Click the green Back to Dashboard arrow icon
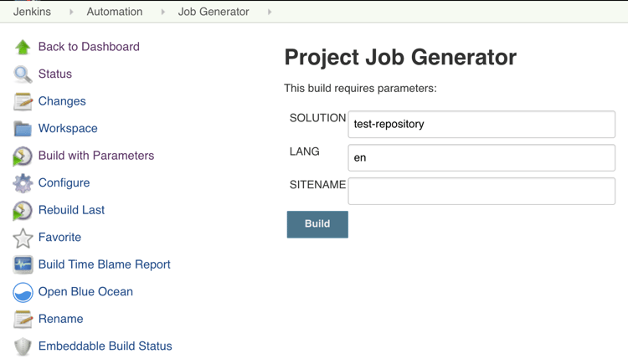628x364 pixels. pos(23,48)
